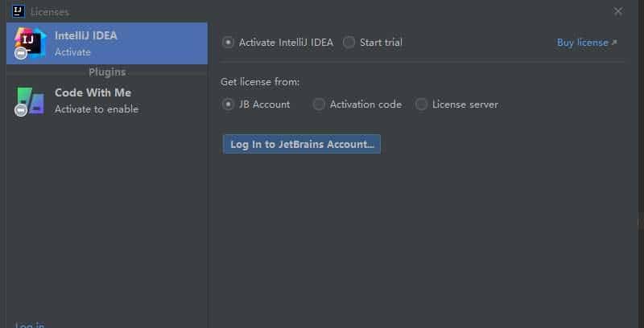Select the IntelliJ IDEA entry's Activate subtitle
This screenshot has width=644, height=328.
[x=72, y=52]
